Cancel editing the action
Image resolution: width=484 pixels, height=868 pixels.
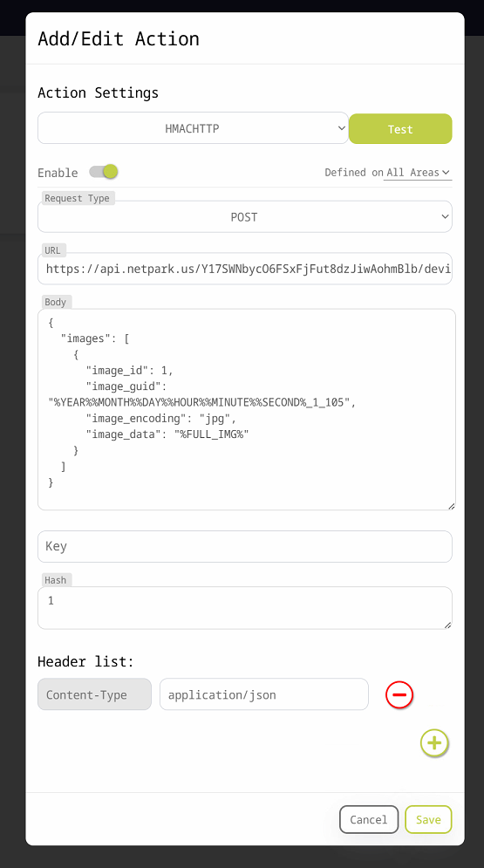coord(369,819)
